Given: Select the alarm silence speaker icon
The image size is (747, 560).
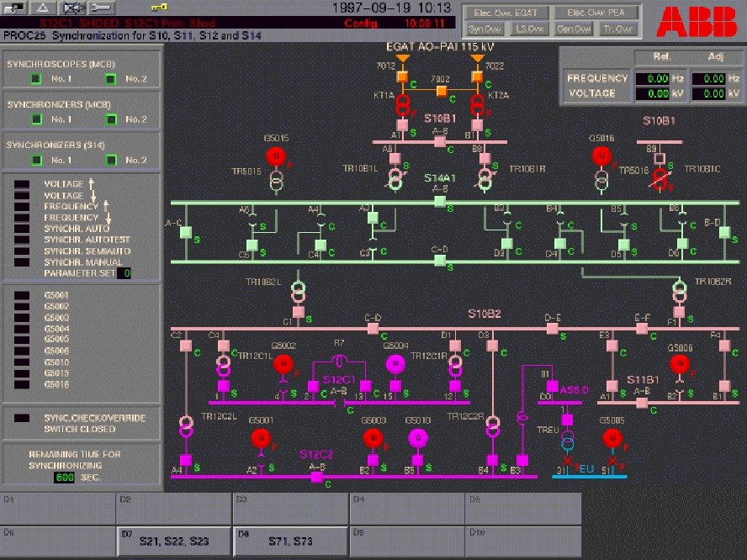Looking at the screenshot, I should [x=72, y=8].
